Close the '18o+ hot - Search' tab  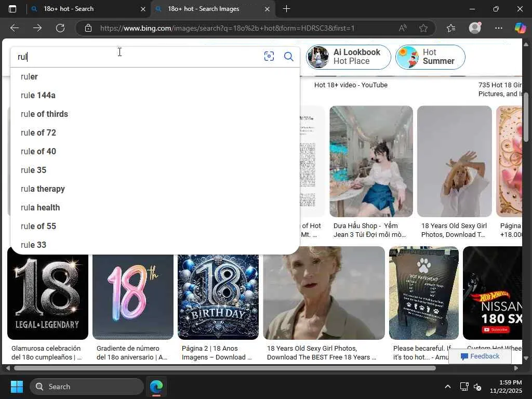(143, 9)
